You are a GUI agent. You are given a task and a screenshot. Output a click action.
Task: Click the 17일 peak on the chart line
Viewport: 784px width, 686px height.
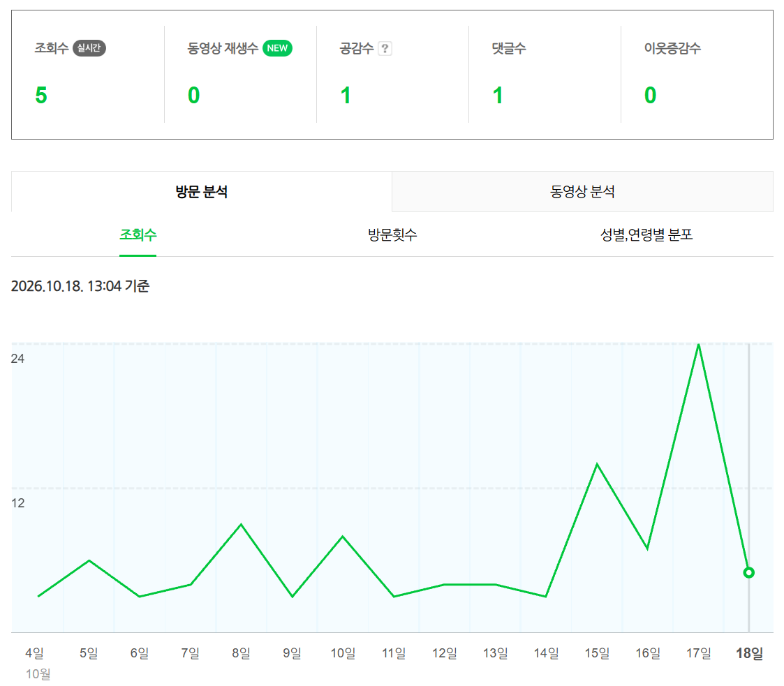click(x=698, y=345)
